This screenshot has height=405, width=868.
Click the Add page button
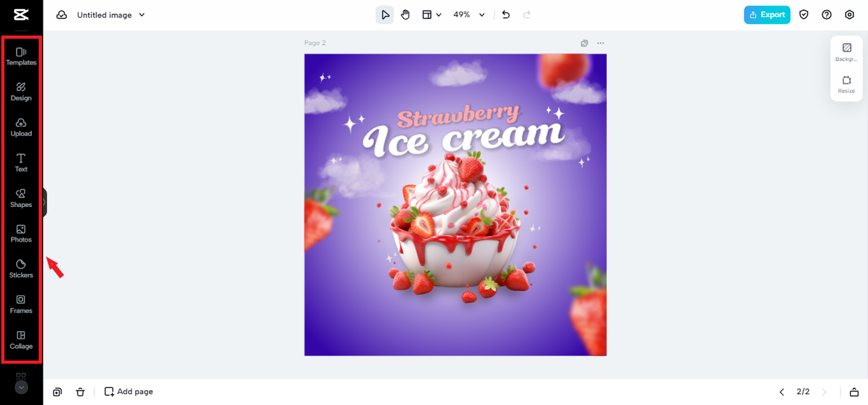[129, 391]
